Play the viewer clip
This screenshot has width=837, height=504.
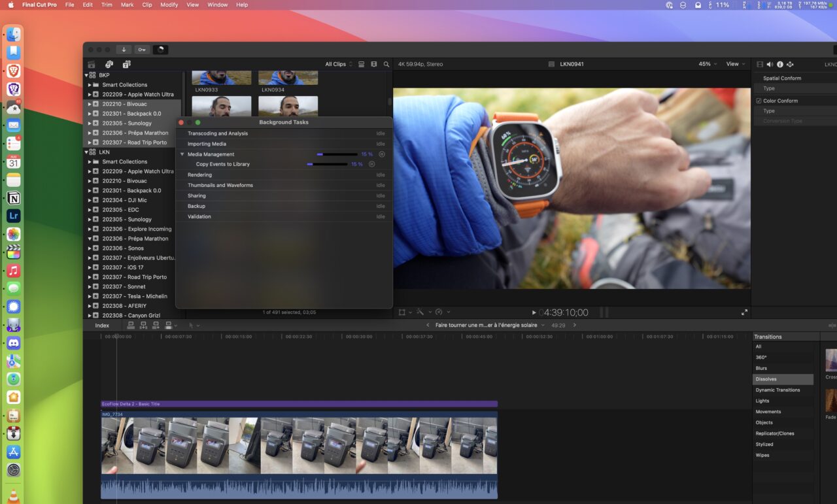[x=534, y=312]
